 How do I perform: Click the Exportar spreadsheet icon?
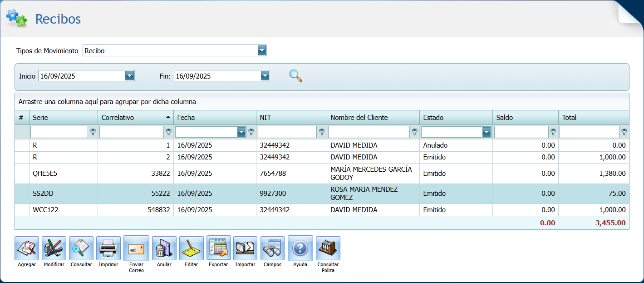(x=218, y=248)
